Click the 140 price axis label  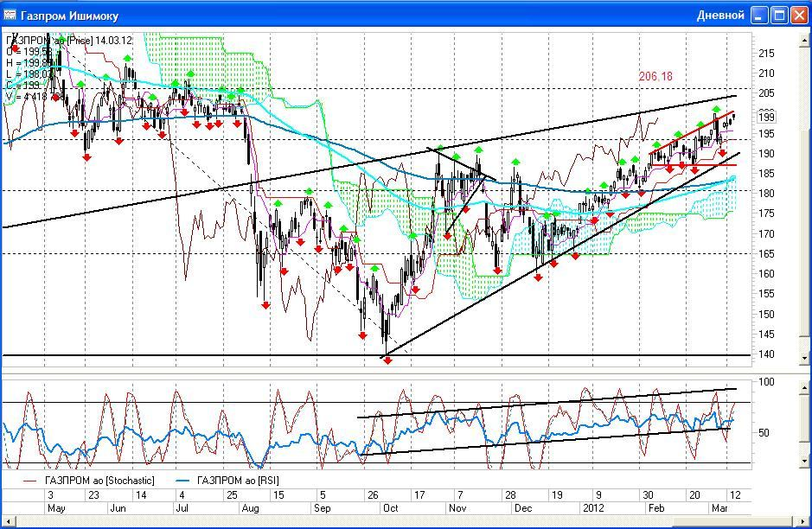coord(766,354)
